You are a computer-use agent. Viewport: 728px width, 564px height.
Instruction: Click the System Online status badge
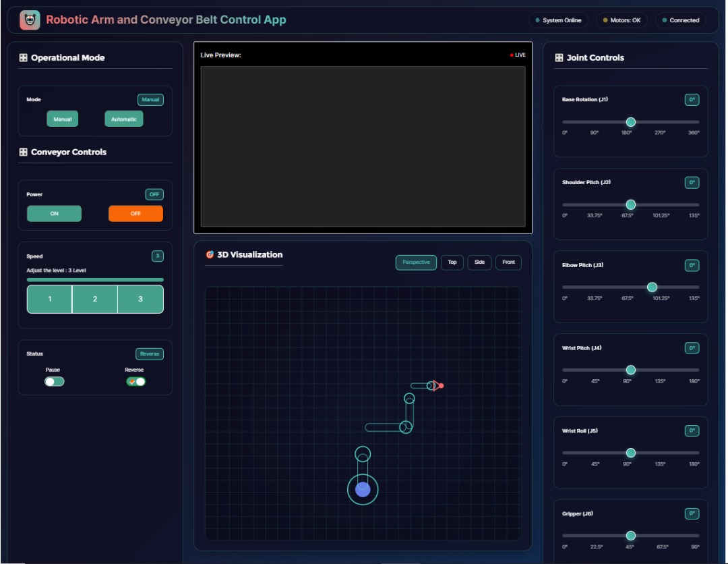pos(558,20)
